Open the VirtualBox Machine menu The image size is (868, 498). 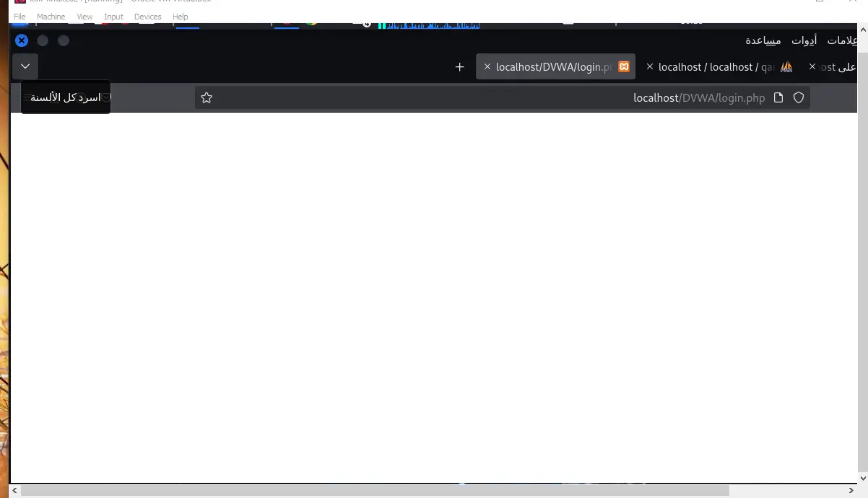pyautogui.click(x=51, y=17)
